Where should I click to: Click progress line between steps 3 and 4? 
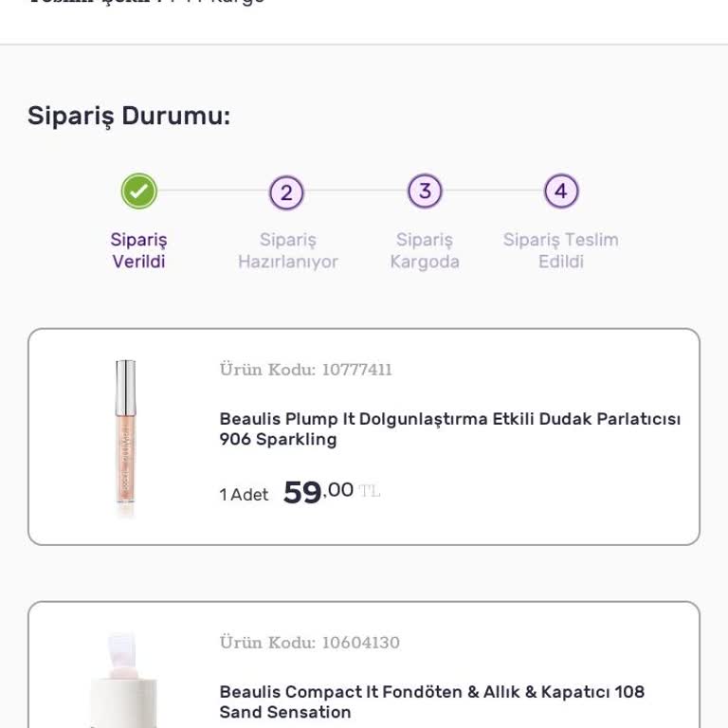point(493,191)
